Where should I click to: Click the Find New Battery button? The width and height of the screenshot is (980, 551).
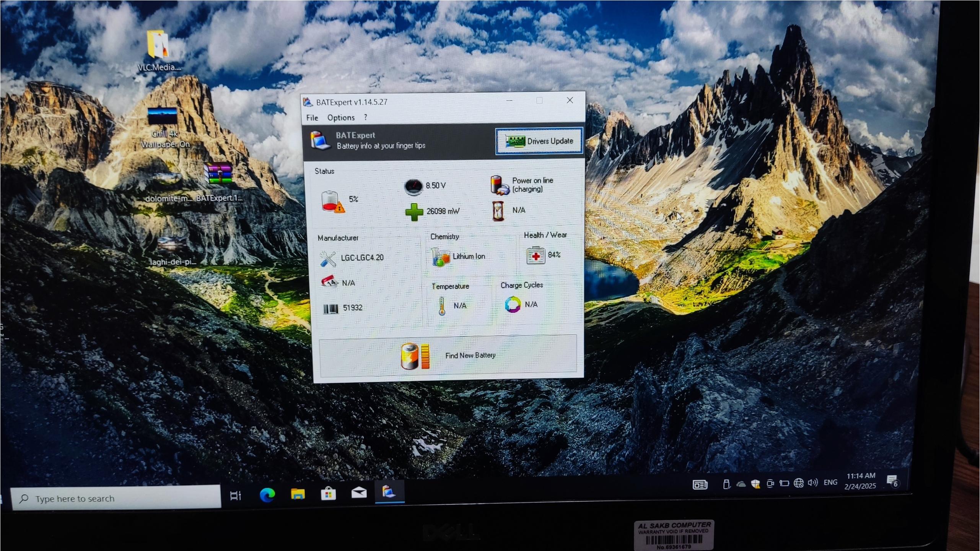click(x=448, y=356)
